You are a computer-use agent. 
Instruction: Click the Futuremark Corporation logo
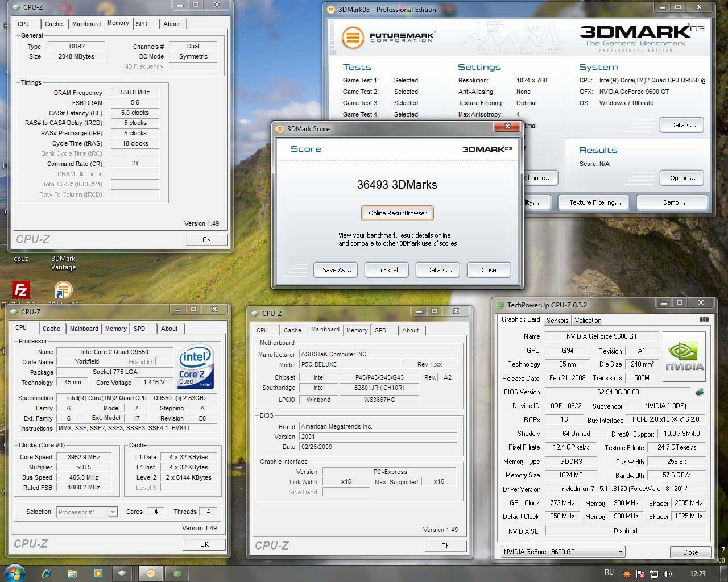388,38
